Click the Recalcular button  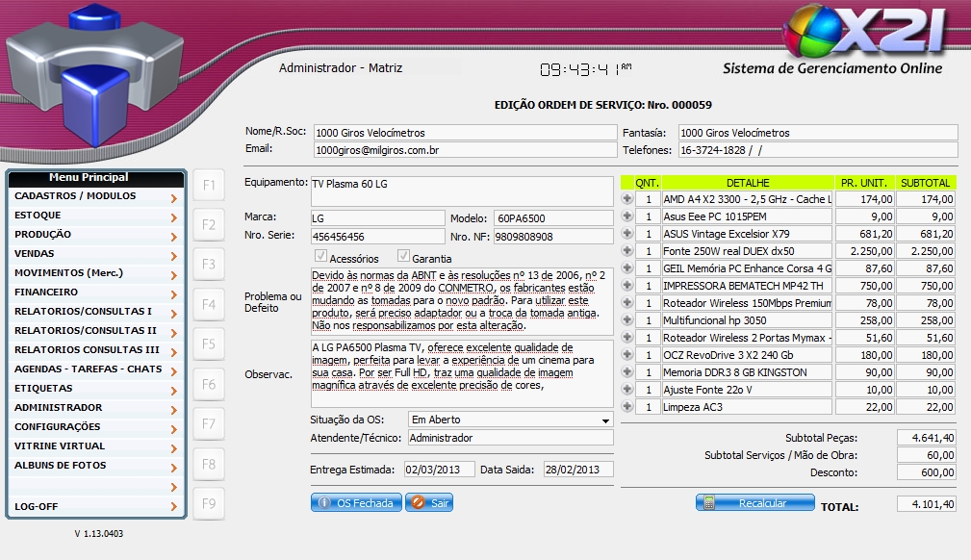click(x=754, y=503)
